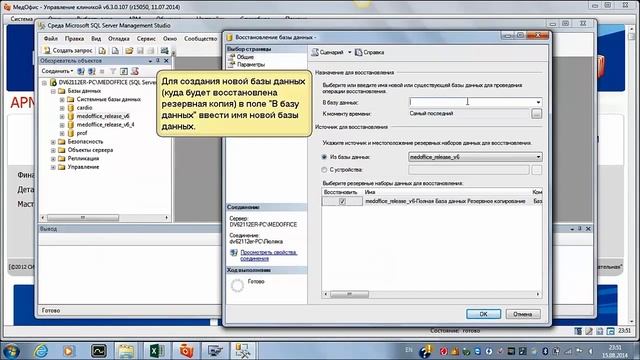Toggle the Восстановить checkbox for the backup set
The image size is (640, 360).
(342, 201)
